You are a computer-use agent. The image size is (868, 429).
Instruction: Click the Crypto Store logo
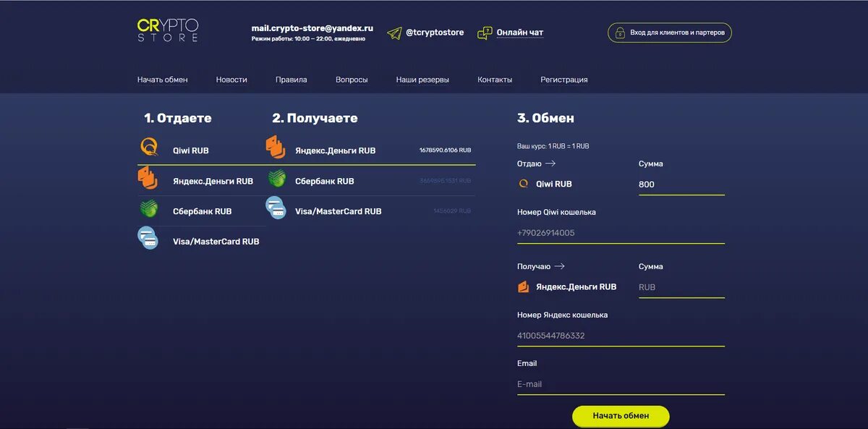[x=168, y=30]
